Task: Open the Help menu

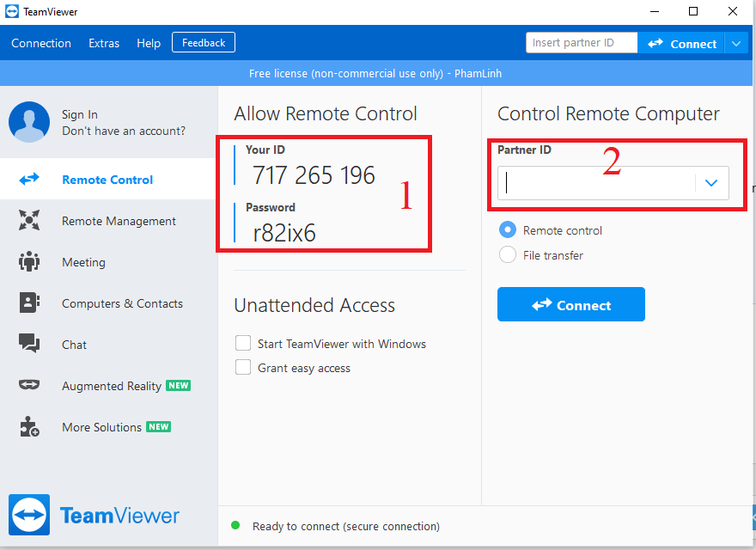Action: 149,43
